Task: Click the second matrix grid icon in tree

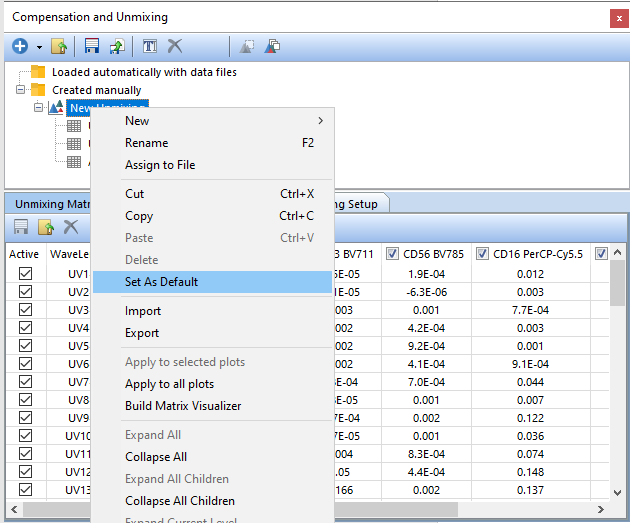Action: [x=74, y=144]
